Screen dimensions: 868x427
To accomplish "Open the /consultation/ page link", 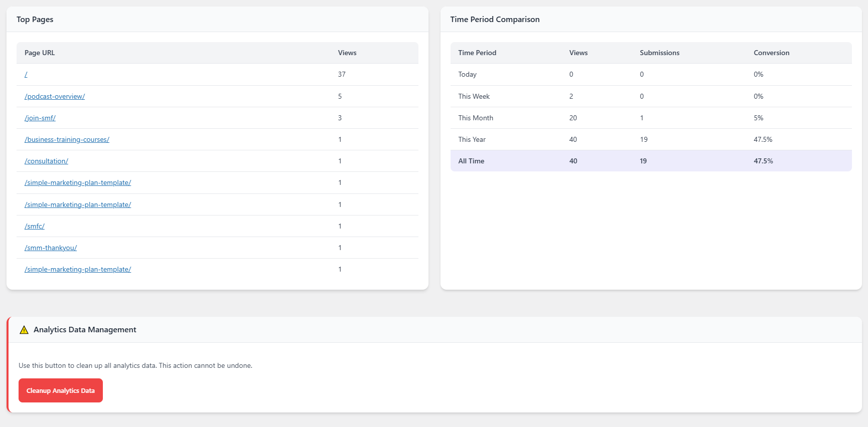I will (46, 161).
